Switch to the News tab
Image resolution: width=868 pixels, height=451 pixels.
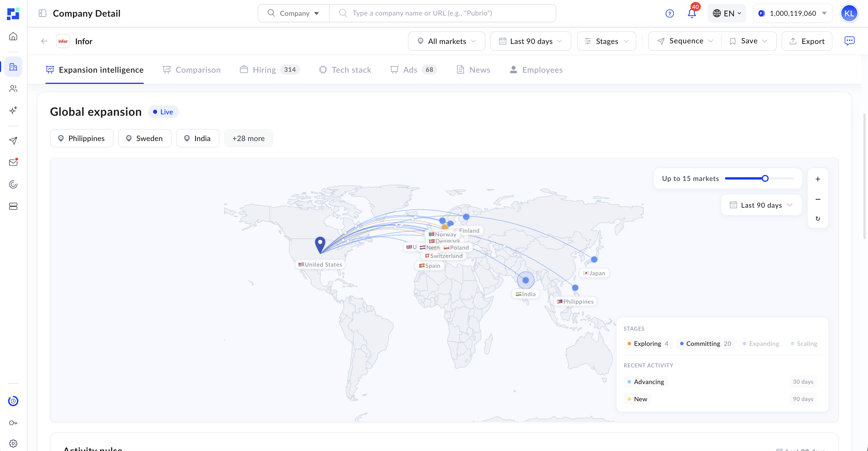tap(473, 70)
